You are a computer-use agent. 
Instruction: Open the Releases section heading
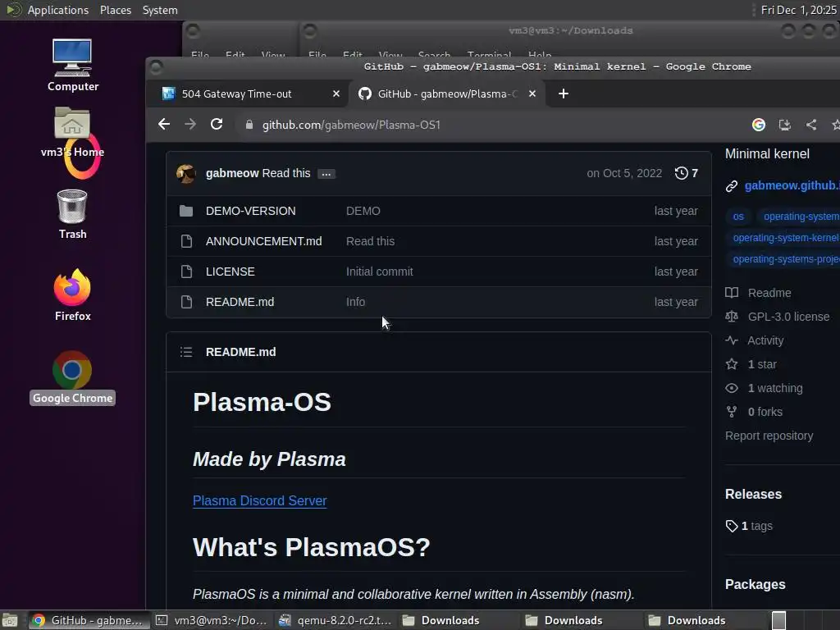click(x=753, y=494)
